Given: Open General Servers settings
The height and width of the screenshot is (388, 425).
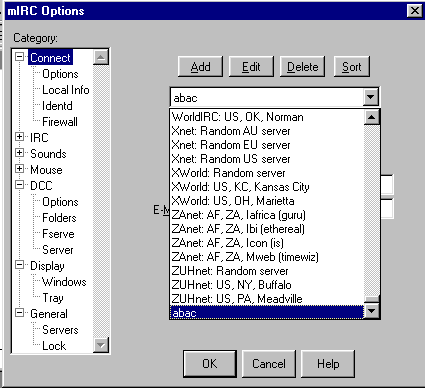Looking at the screenshot, I should [60, 330].
